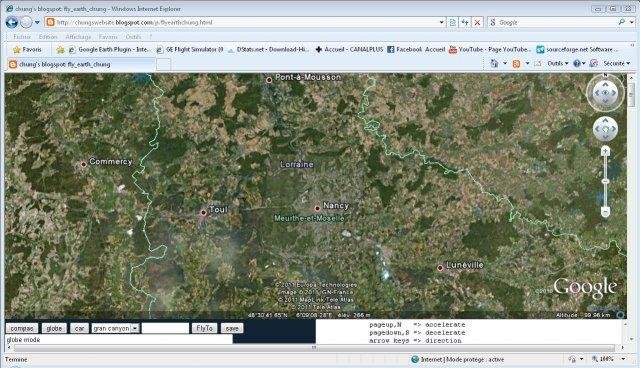Screen dimensions: 640x368
Task: Click the empty text field before FlyTo
Action: (x=165, y=328)
